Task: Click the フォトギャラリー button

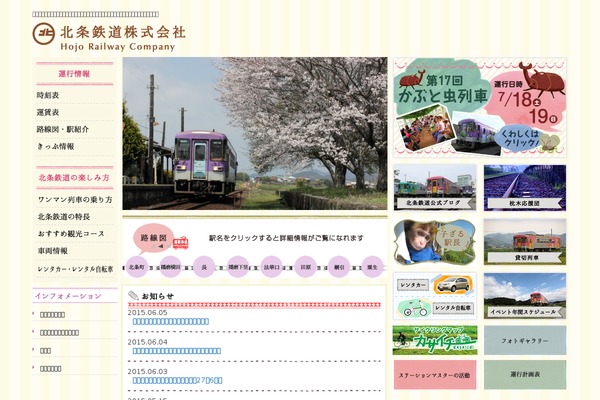Action: click(525, 340)
